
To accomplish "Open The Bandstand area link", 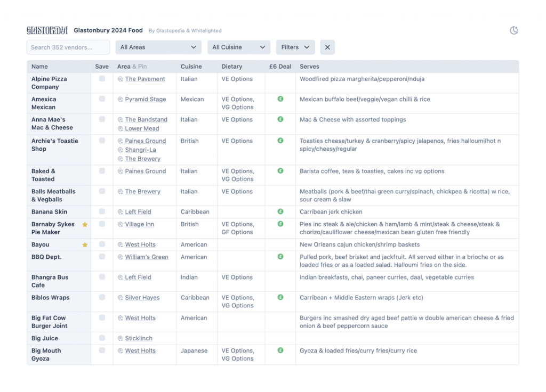I will 146,120.
